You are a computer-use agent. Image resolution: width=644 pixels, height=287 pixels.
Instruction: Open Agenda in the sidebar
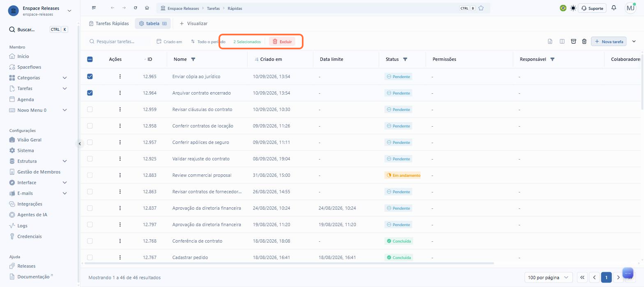point(25,100)
